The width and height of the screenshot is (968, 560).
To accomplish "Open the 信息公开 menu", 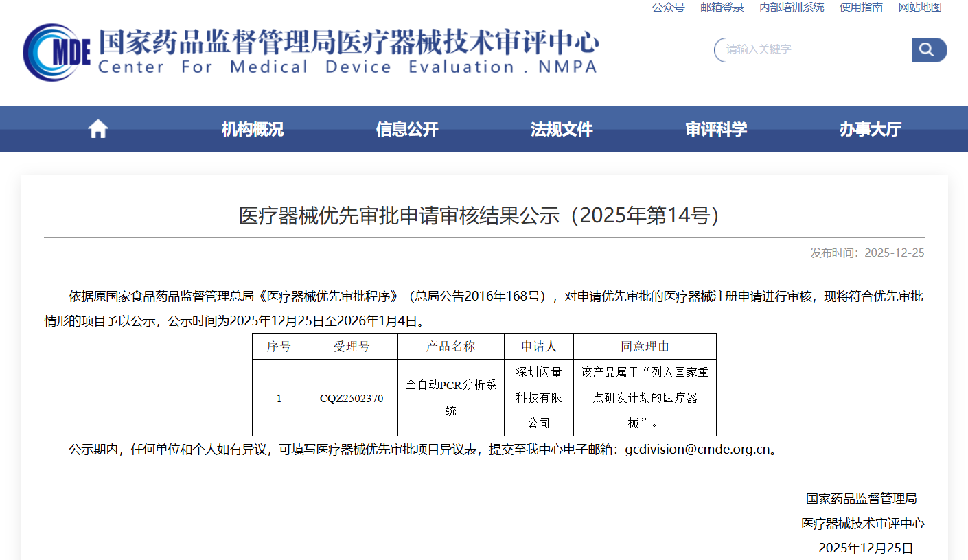I will [x=406, y=129].
